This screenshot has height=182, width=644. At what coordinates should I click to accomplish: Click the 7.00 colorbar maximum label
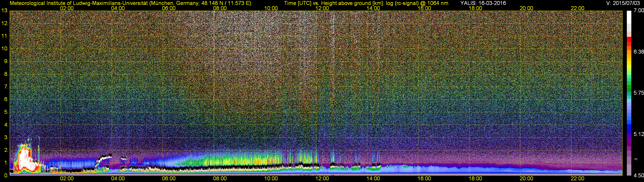[x=638, y=10]
